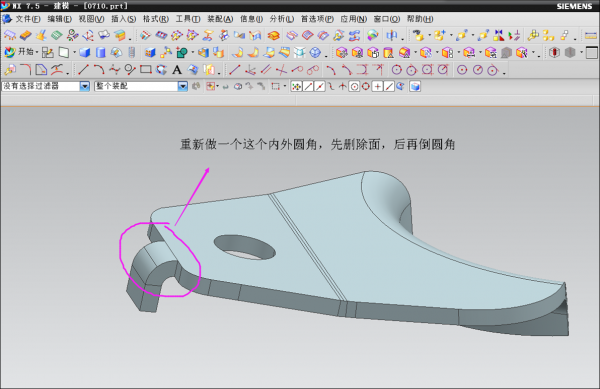Toggle the End Point snap option
The image size is (600, 389).
(x=308, y=86)
